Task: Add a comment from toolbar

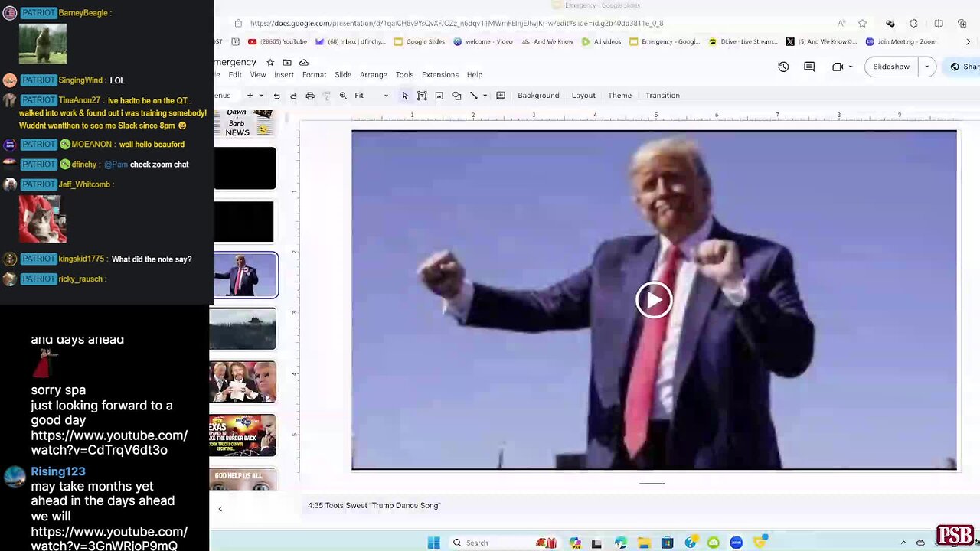Action: (501, 96)
